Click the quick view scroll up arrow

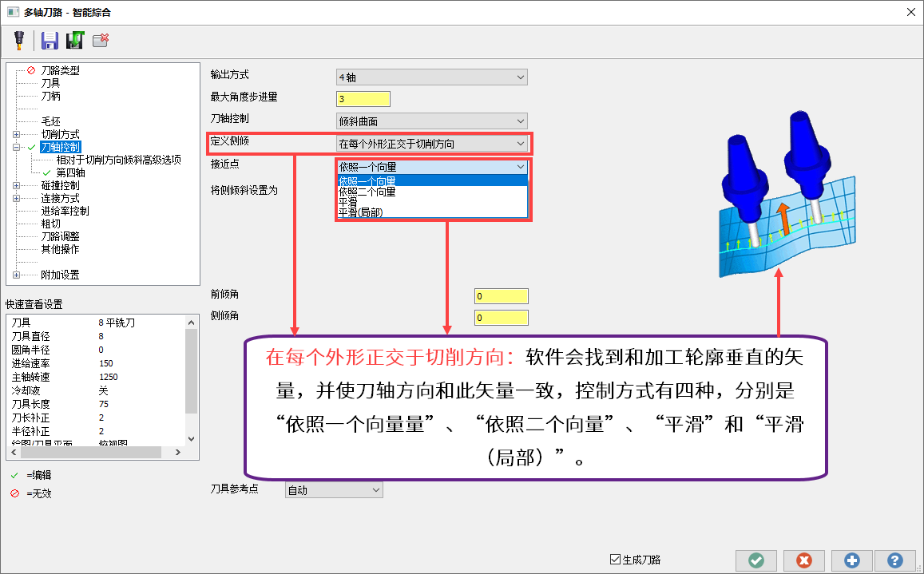[x=191, y=323]
